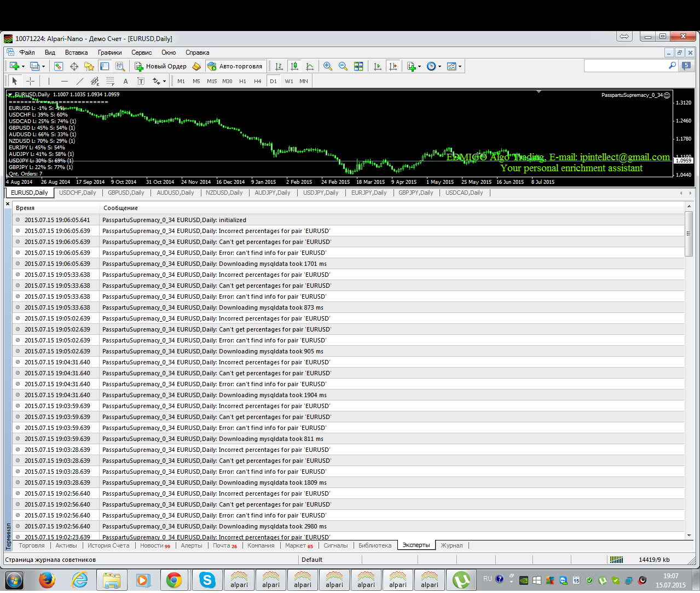Click the Новый Ордер button

(x=161, y=66)
